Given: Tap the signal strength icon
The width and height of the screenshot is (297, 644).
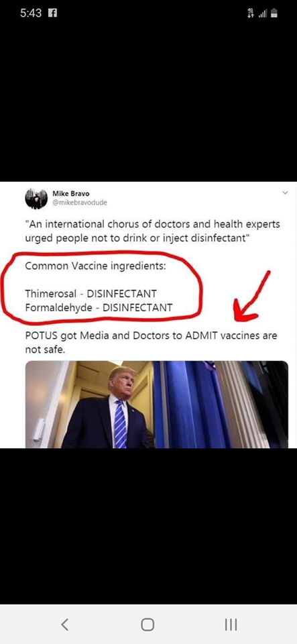Looking at the screenshot, I should pos(263,14).
